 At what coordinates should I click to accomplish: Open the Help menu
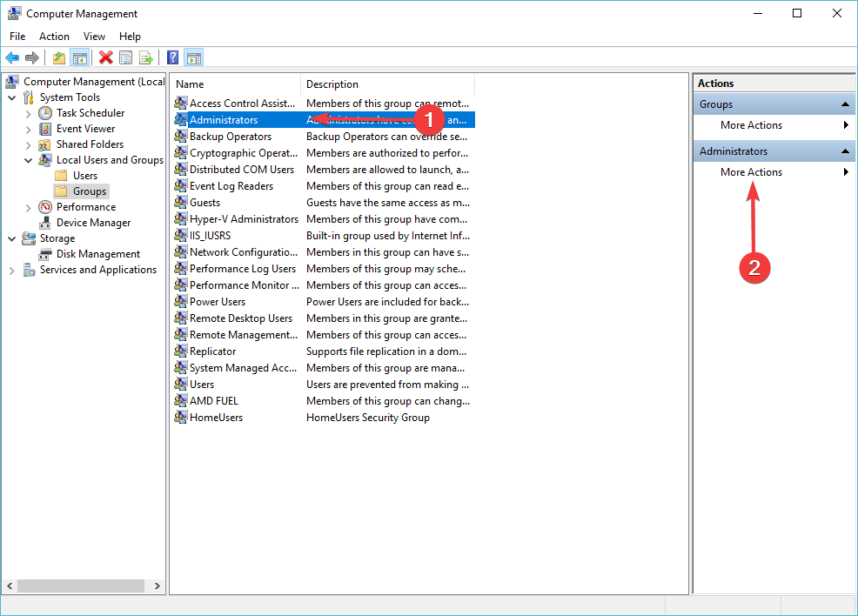coord(131,36)
